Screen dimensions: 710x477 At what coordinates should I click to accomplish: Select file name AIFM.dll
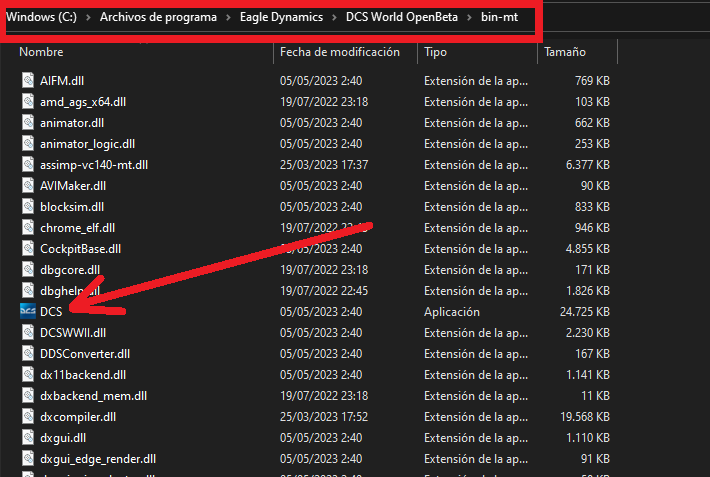(62, 81)
